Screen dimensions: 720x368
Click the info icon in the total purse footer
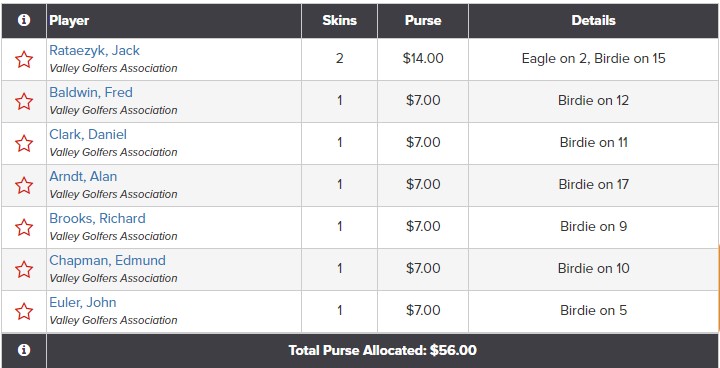pos(24,350)
